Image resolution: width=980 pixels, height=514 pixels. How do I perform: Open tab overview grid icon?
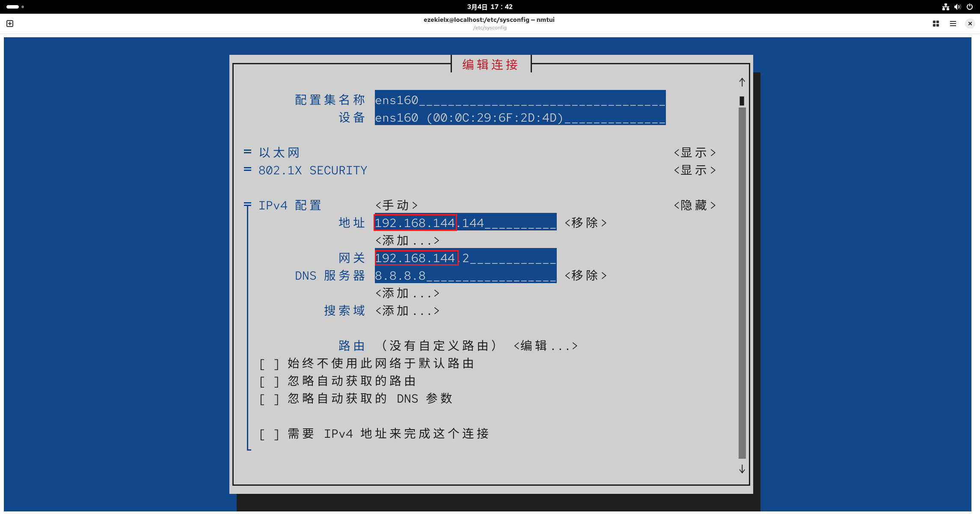[x=936, y=24]
